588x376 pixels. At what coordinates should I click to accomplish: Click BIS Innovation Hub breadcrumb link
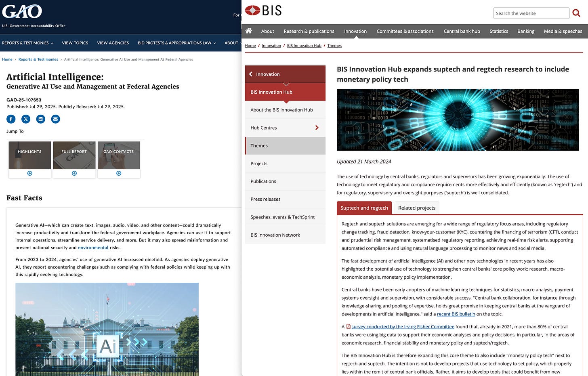[x=304, y=46]
